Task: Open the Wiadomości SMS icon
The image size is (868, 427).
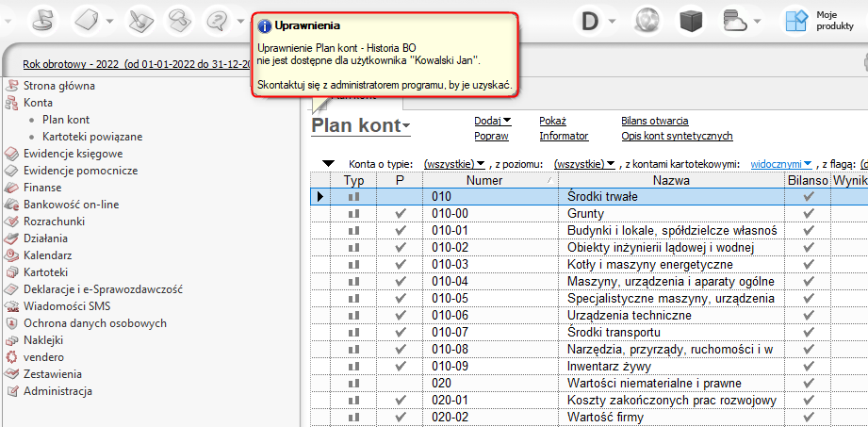Action: click(10, 306)
